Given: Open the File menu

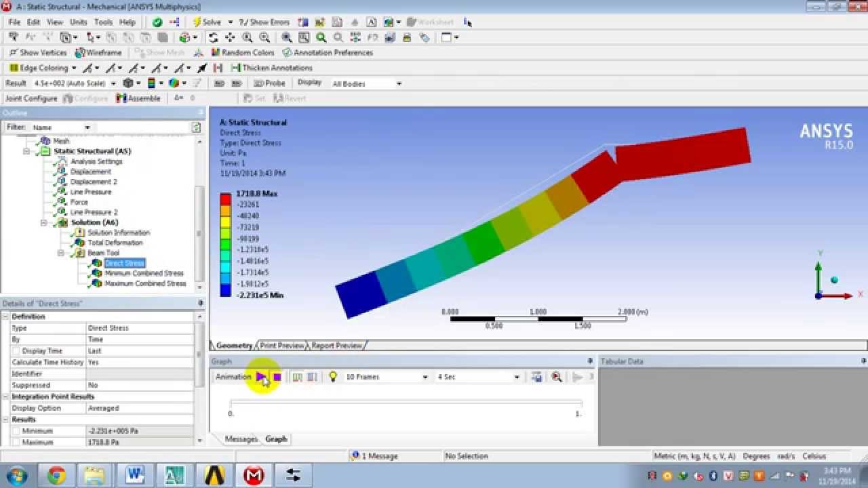Looking at the screenshot, I should [x=14, y=22].
